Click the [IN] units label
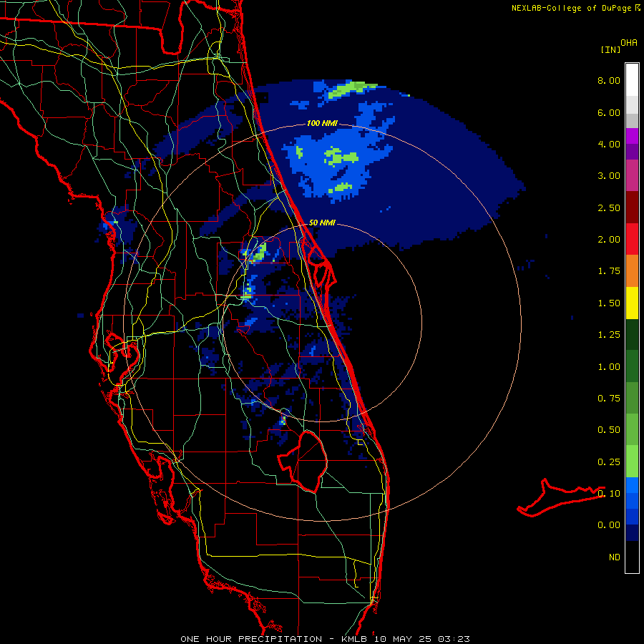644x644 pixels. pos(610,49)
